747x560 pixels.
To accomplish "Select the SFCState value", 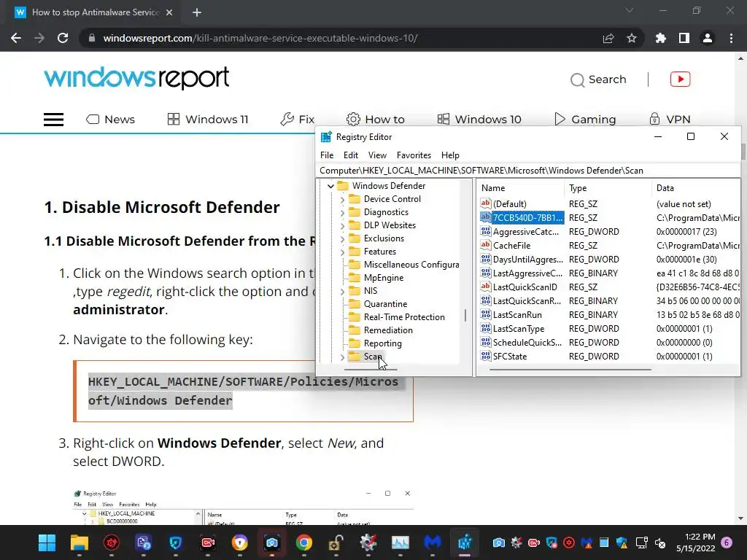I will pos(504,356).
